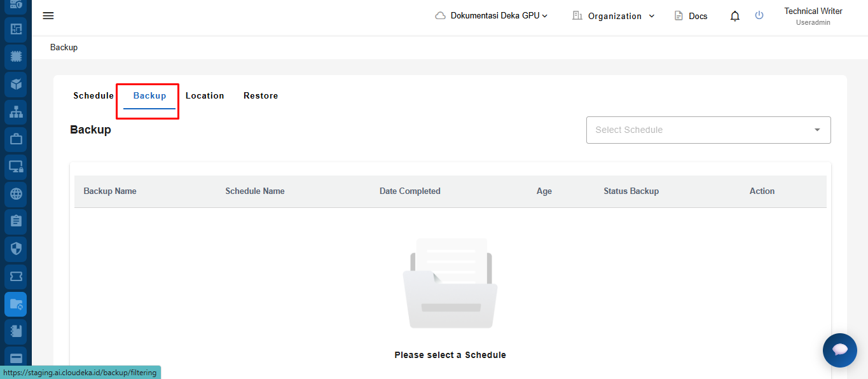
Task: Open the Select Schedule dropdown
Action: (708, 130)
